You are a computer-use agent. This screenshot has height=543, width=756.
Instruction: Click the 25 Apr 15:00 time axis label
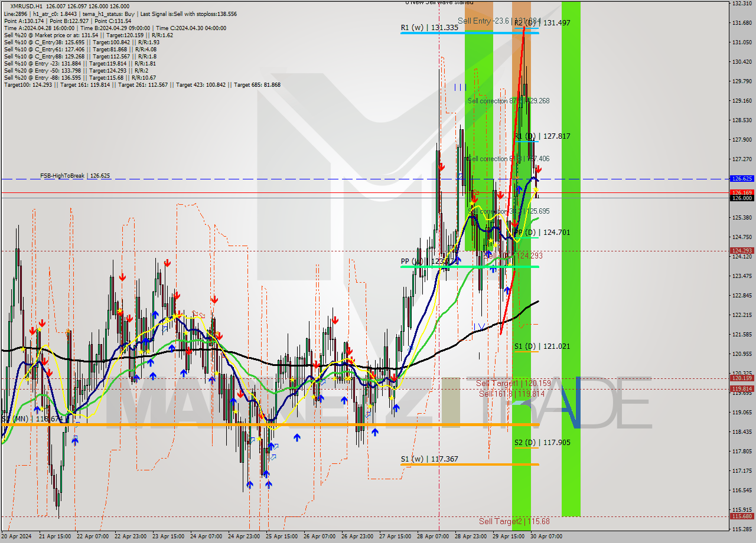click(x=282, y=537)
